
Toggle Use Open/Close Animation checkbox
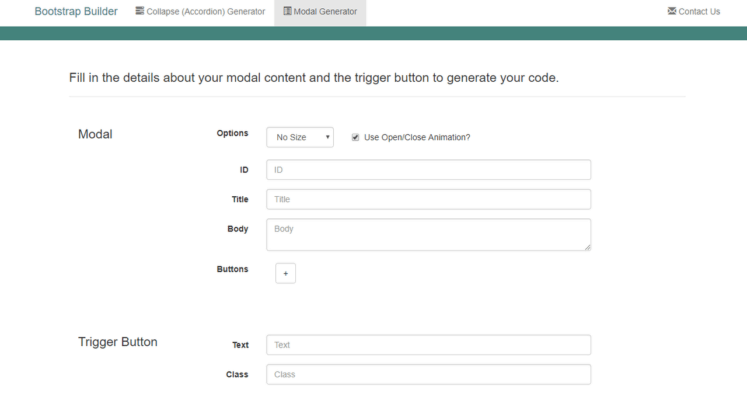pyautogui.click(x=355, y=137)
